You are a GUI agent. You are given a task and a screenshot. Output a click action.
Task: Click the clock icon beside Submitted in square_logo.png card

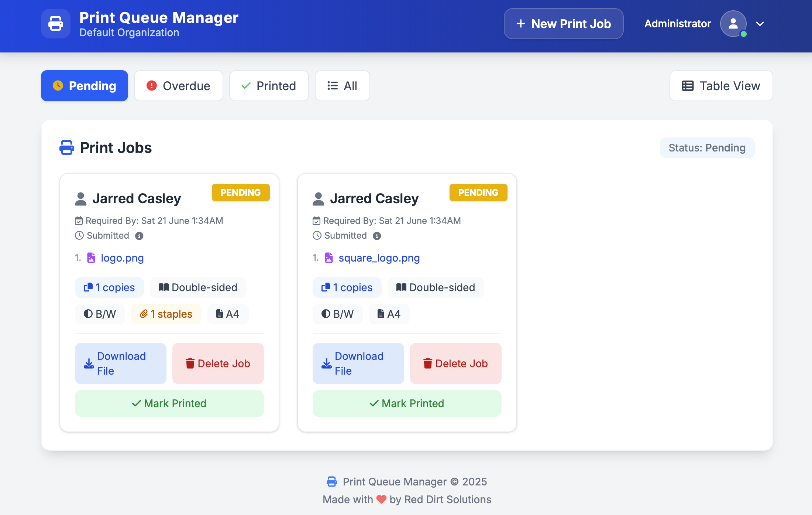coord(317,235)
